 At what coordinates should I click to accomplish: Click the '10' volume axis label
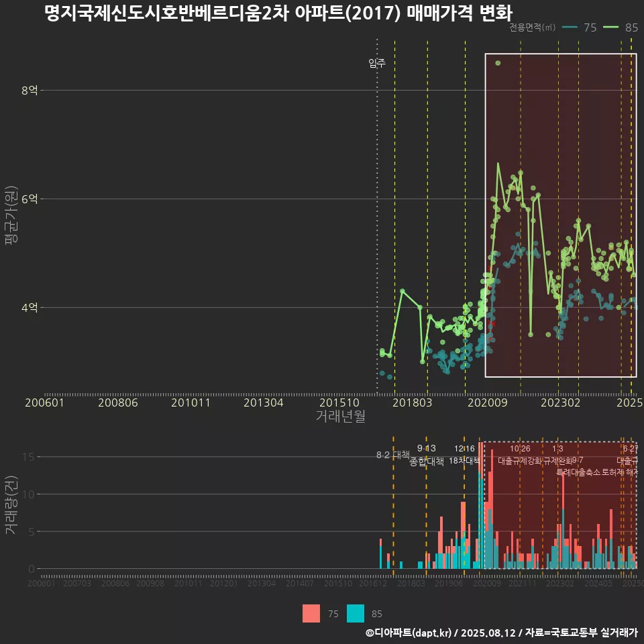[28, 494]
